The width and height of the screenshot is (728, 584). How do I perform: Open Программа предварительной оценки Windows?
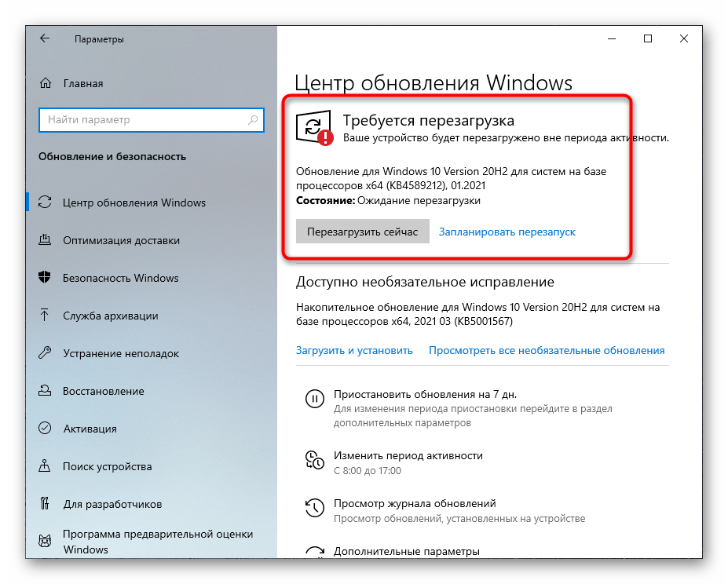[x=158, y=542]
